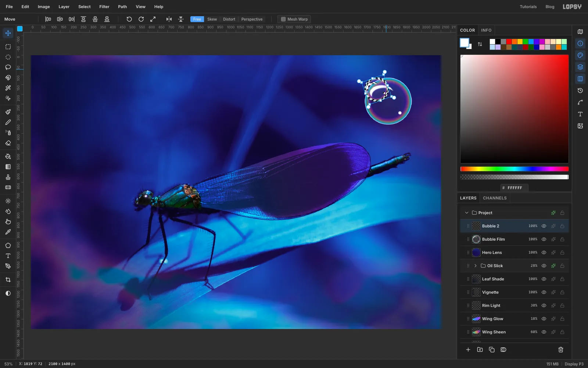
Task: Flip horizontally with the mirror icon
Action: (x=169, y=19)
